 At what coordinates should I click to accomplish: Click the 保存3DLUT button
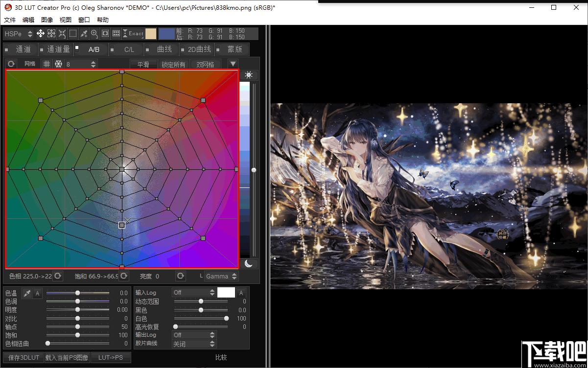click(24, 358)
